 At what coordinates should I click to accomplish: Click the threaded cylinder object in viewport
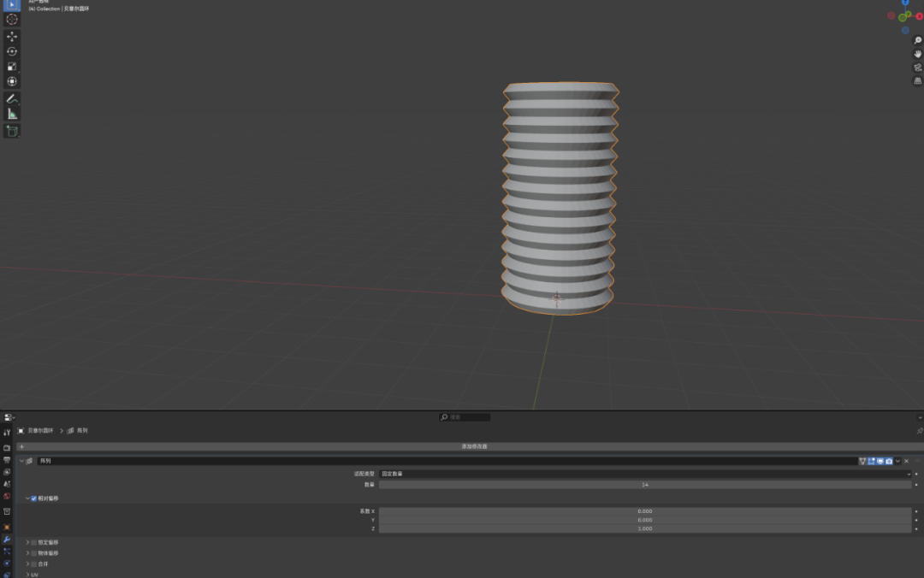point(559,198)
